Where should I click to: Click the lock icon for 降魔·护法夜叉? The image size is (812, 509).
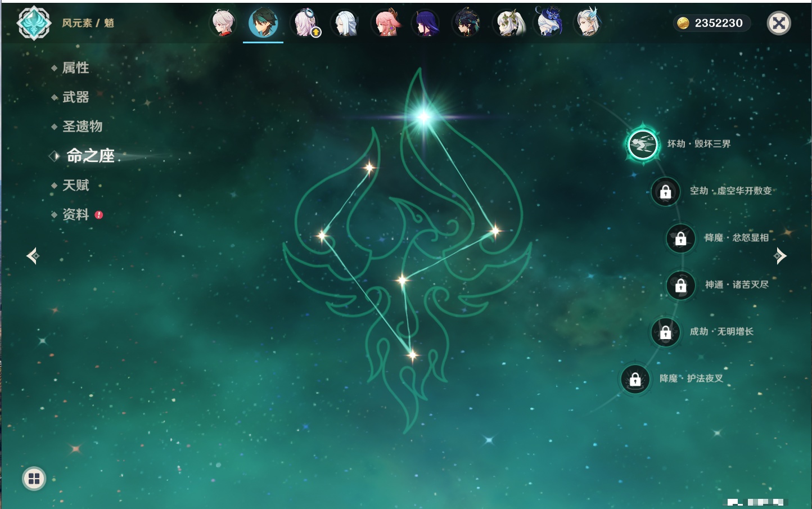[x=635, y=380]
